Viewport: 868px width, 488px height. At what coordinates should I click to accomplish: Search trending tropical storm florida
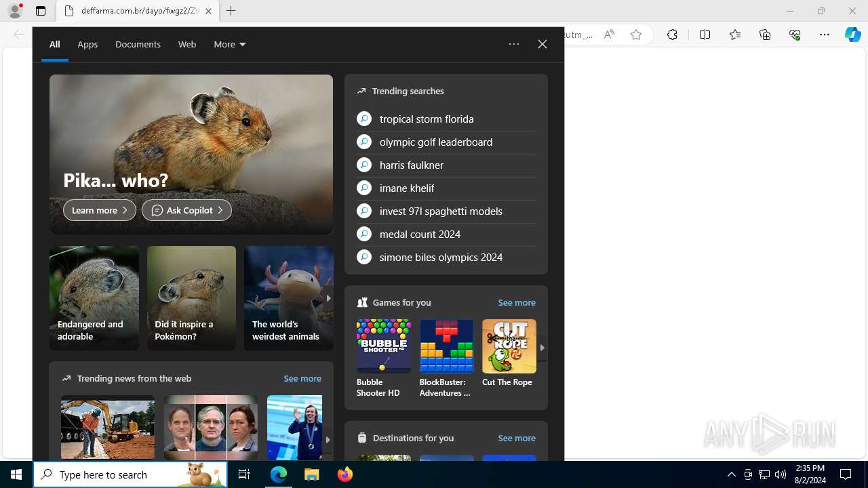point(446,119)
